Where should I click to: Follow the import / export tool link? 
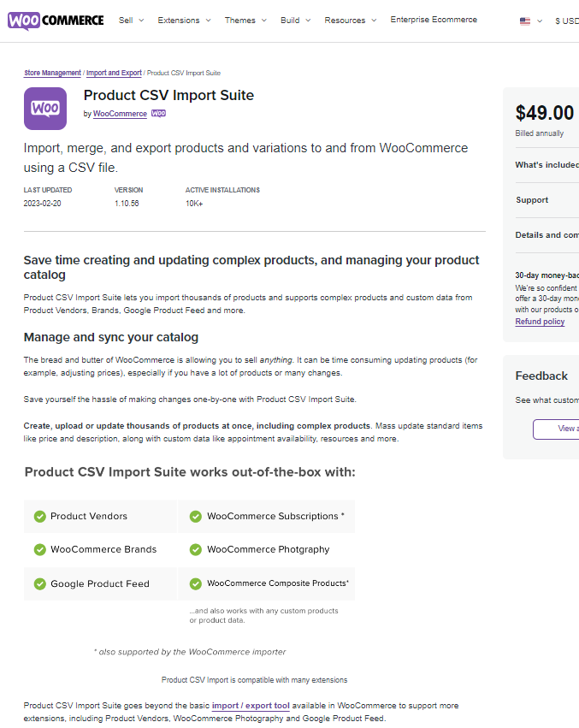click(251, 706)
